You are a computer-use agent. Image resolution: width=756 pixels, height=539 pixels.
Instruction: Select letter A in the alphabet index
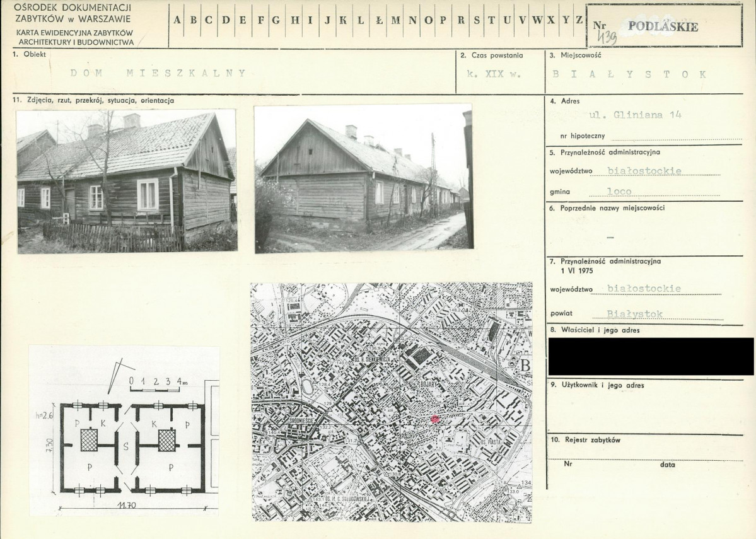pos(177,20)
